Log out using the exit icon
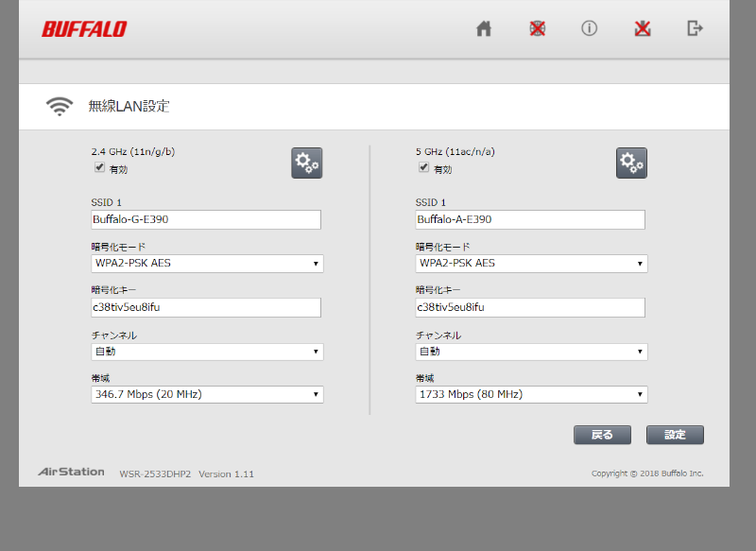The height and width of the screenshot is (551, 756). click(695, 28)
